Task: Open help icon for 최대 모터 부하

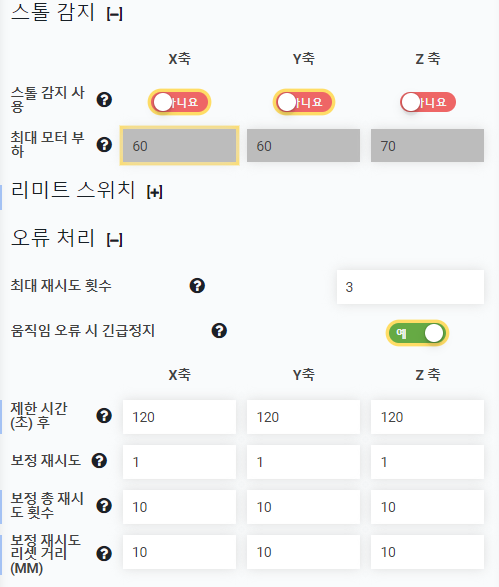Action: (104, 145)
